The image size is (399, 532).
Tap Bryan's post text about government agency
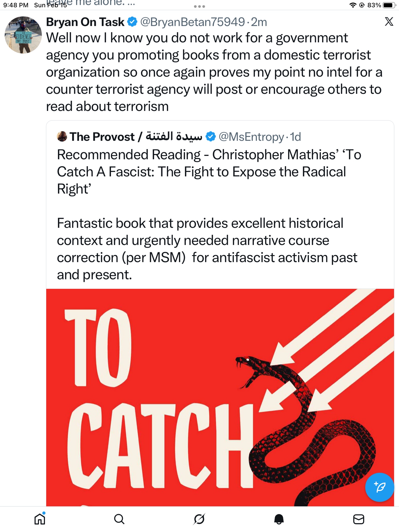coord(214,72)
